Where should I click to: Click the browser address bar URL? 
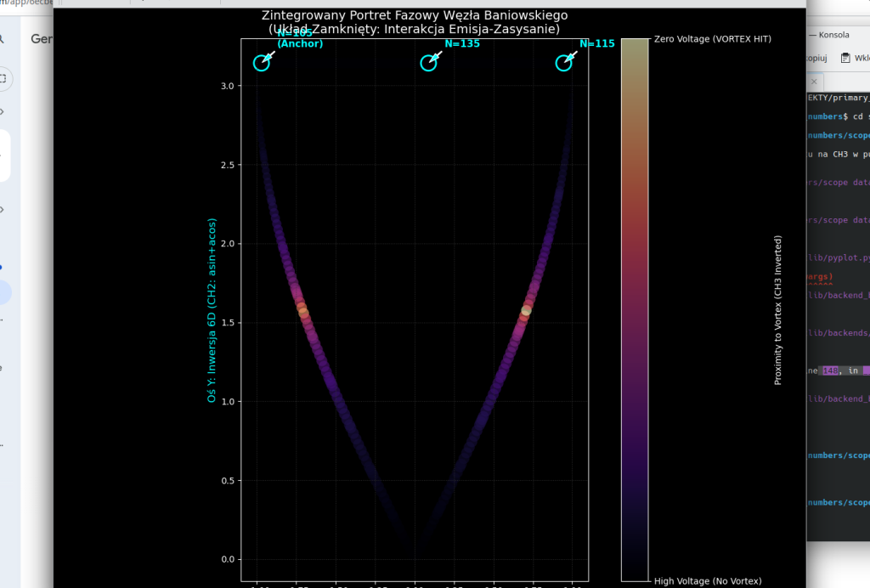click(25, 3)
